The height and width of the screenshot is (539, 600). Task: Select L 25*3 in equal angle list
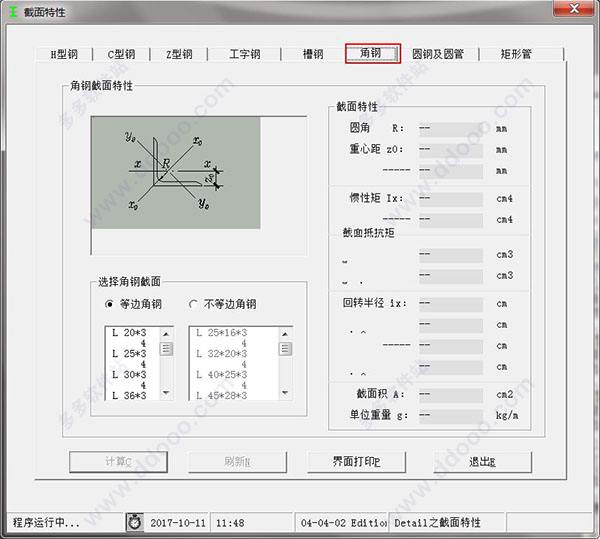[129, 353]
